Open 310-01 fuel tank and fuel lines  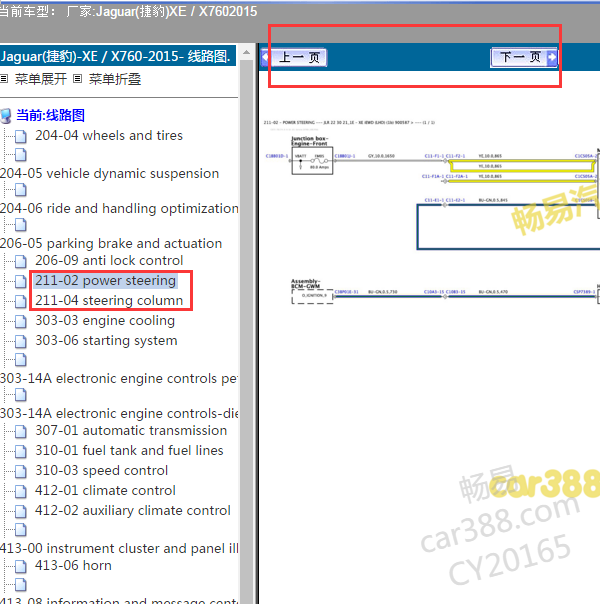point(129,451)
